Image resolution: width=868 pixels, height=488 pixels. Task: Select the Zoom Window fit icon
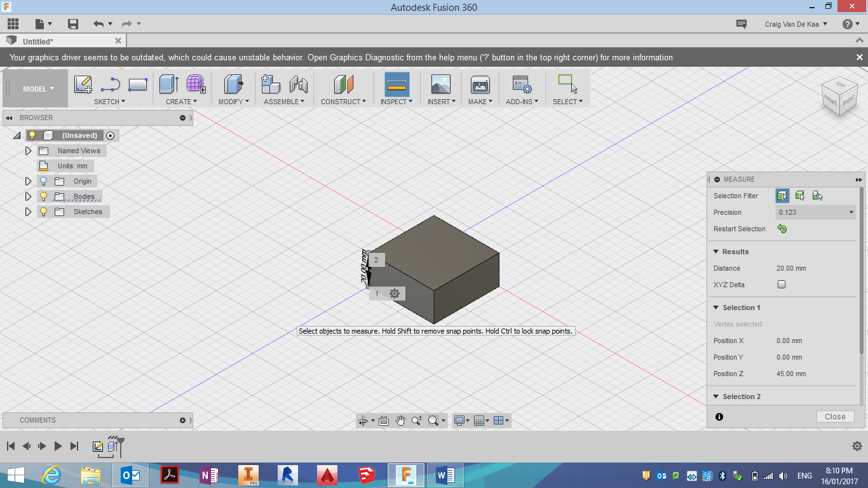pos(433,421)
